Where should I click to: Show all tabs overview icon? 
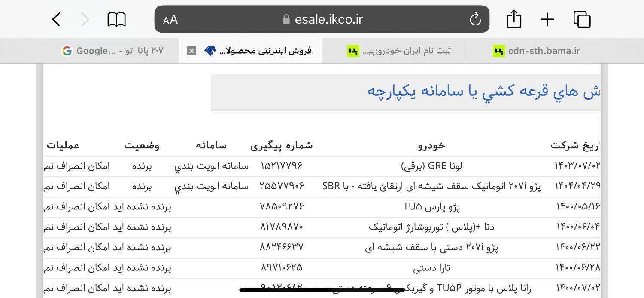point(582,19)
